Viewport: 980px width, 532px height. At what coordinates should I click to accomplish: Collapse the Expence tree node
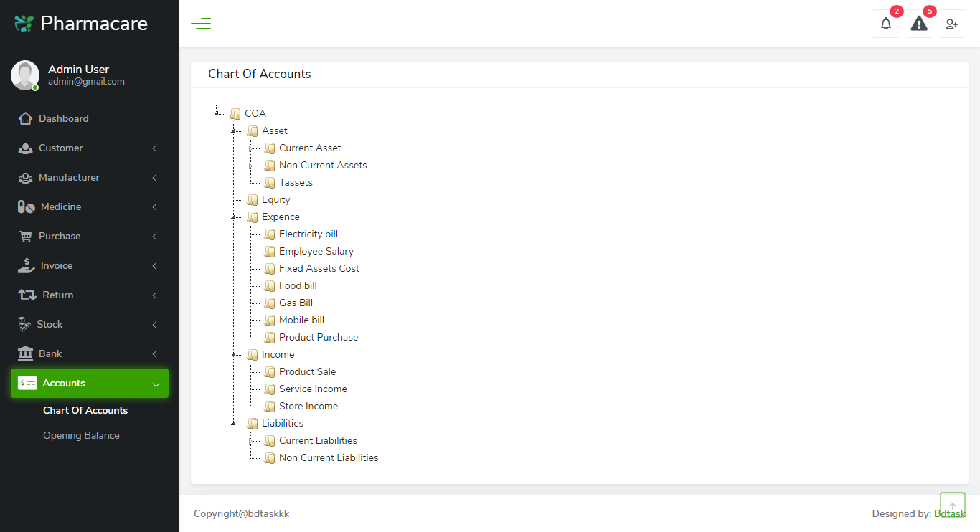coord(233,217)
